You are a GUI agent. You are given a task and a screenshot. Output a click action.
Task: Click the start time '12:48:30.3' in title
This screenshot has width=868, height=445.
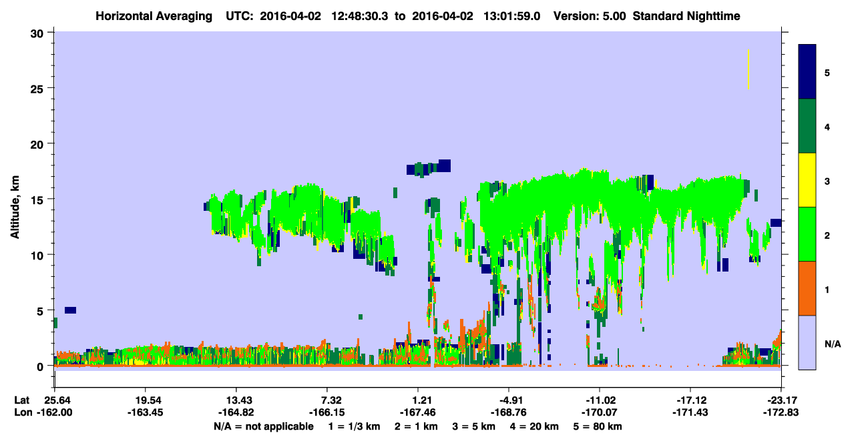[362, 16]
